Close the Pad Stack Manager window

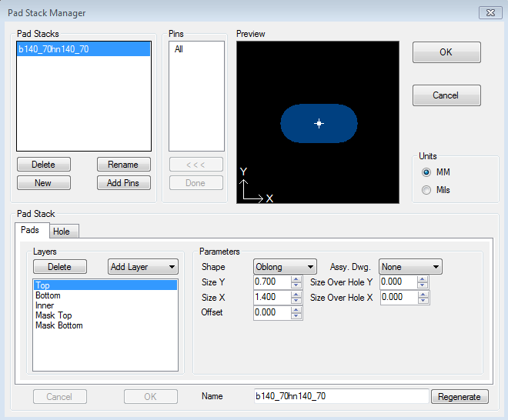(490, 12)
